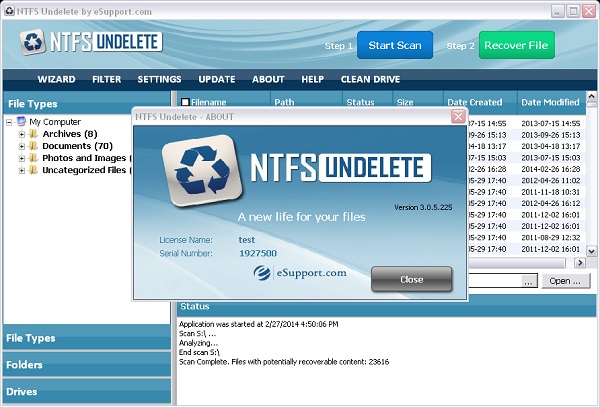Expand the Photos and Images node
This screenshot has width=600, height=408.
(x=22, y=158)
